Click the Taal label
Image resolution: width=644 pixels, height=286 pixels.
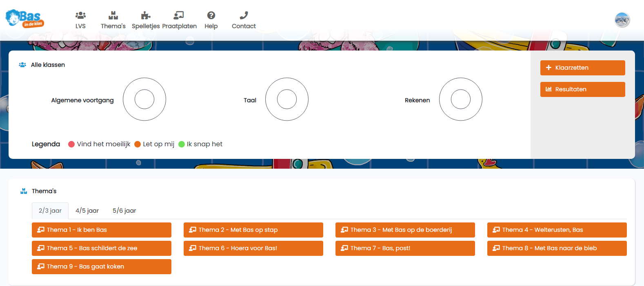point(250,100)
